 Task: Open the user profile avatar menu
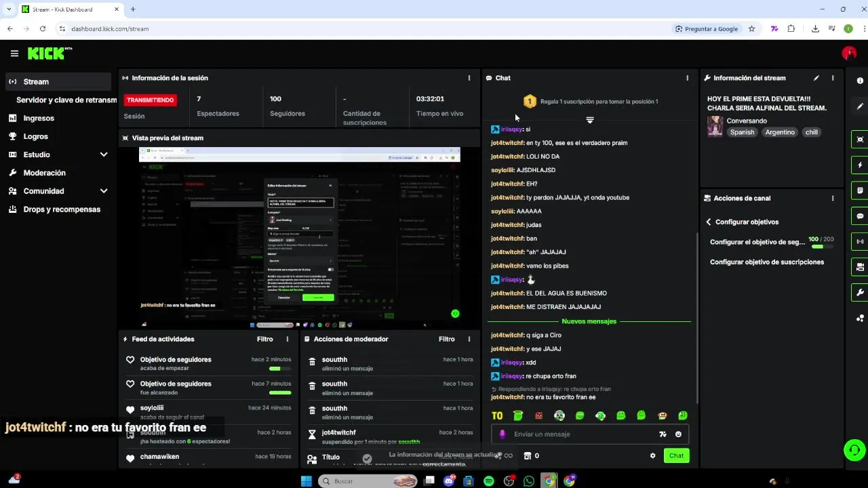pos(848,53)
